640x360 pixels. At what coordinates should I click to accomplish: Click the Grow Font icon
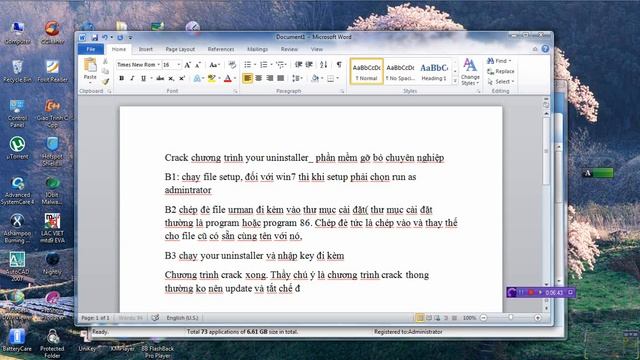(187, 65)
